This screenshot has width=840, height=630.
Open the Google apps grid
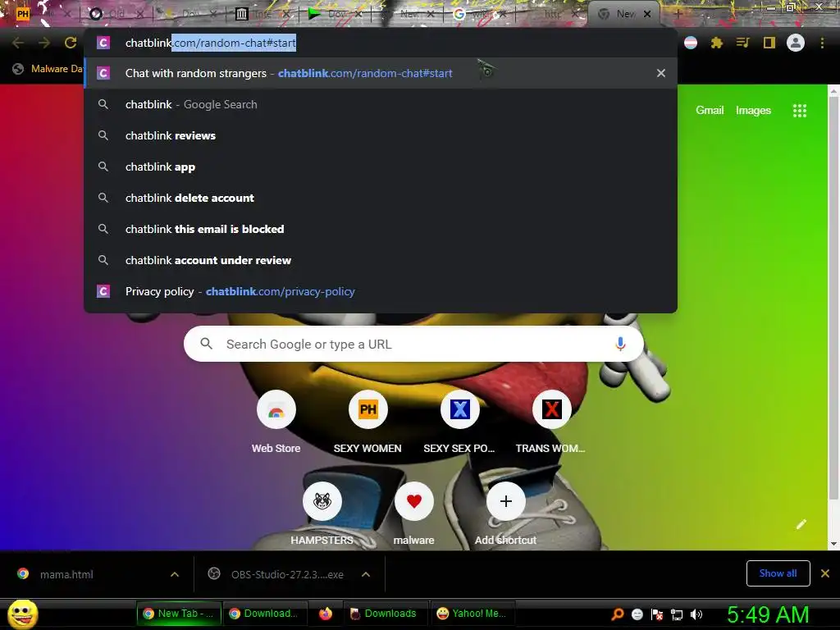(799, 111)
